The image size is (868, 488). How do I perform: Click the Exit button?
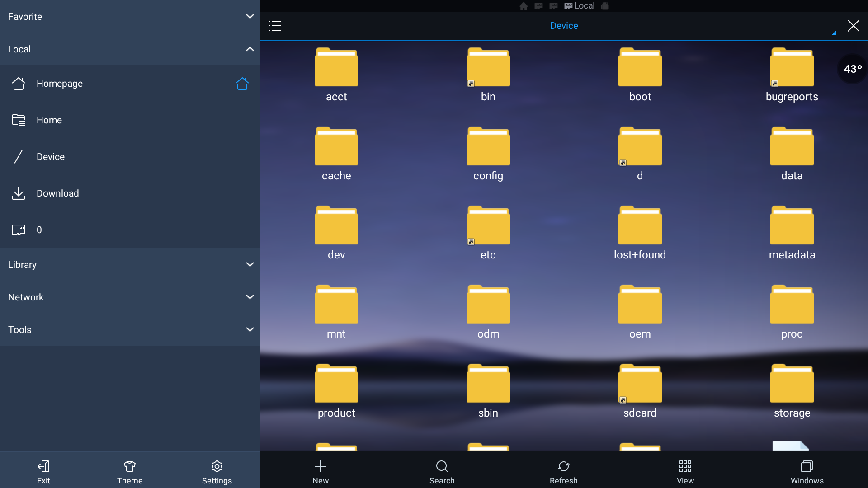tap(43, 472)
